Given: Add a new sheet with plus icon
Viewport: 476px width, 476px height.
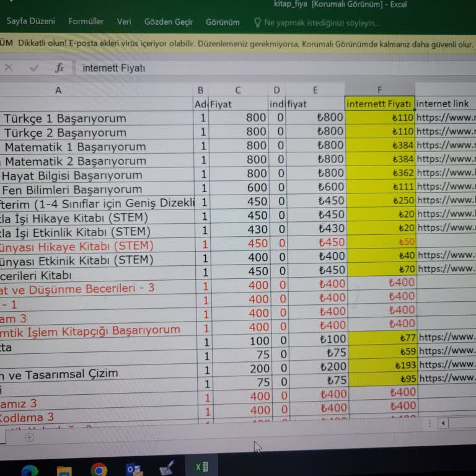Looking at the screenshot, I should [x=29, y=437].
